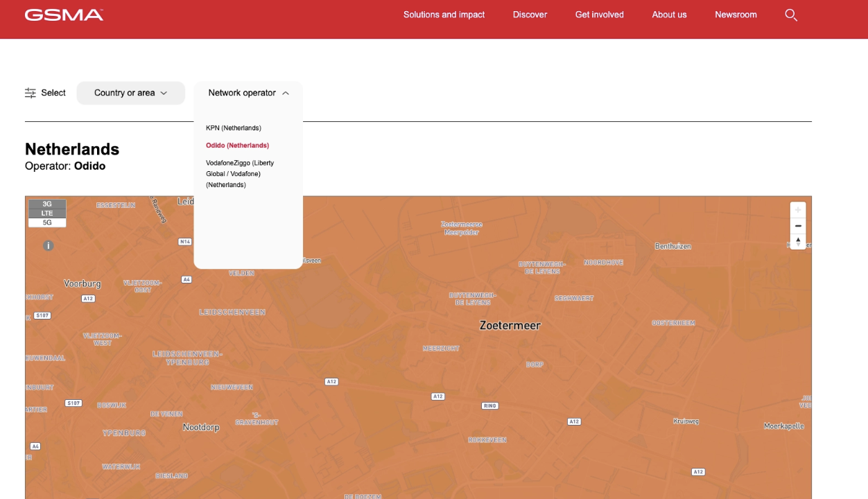The image size is (868, 499).
Task: Open Solutions and impact menu
Action: 444,15
